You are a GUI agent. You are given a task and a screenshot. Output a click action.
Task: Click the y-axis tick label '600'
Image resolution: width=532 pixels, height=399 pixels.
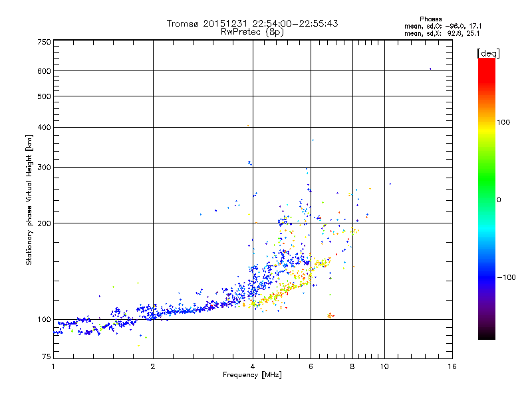(x=44, y=71)
